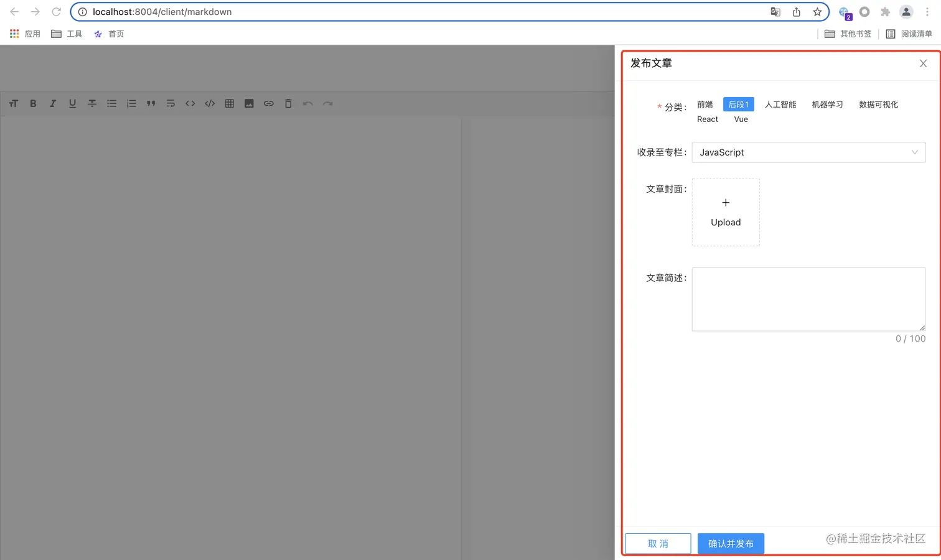Insert inline code with the angle brackets icon
941x560 pixels.
click(190, 103)
